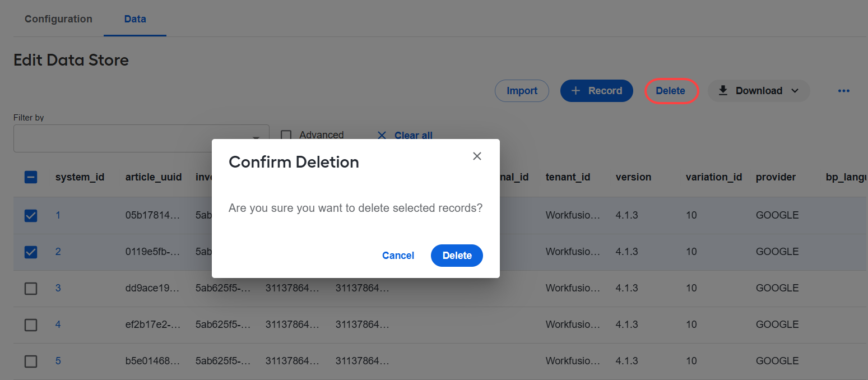This screenshot has width=868, height=380.
Task: Check the row 5 checkbox
Action: pos(31,361)
